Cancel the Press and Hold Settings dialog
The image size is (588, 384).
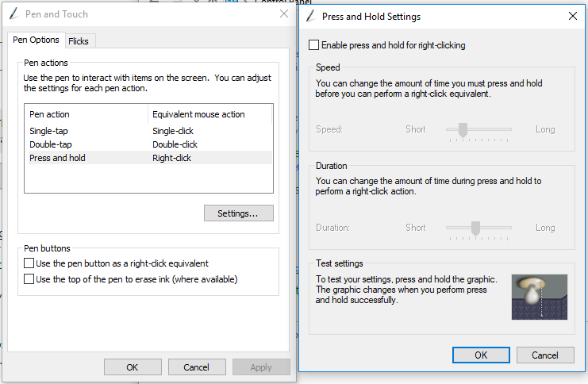[544, 355]
